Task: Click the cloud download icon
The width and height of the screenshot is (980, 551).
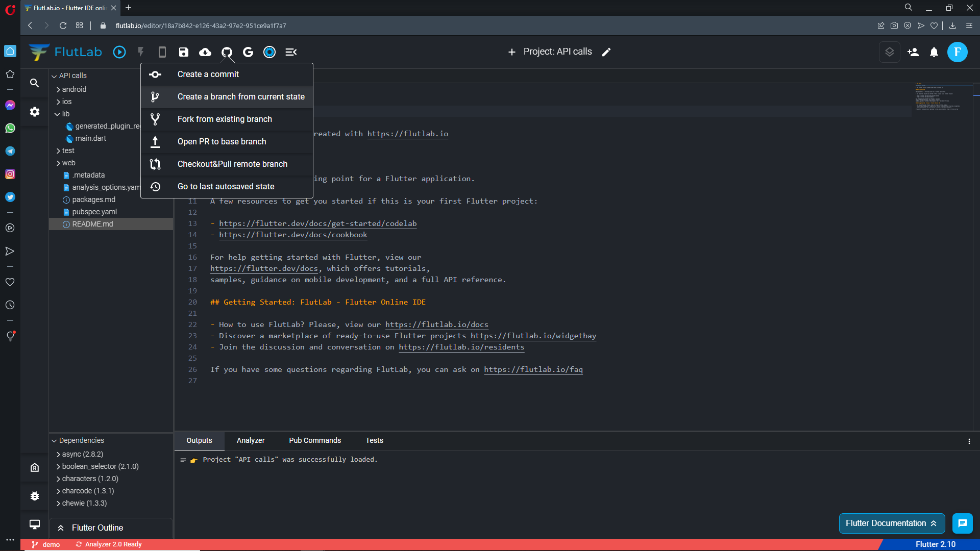Action: pyautogui.click(x=205, y=52)
